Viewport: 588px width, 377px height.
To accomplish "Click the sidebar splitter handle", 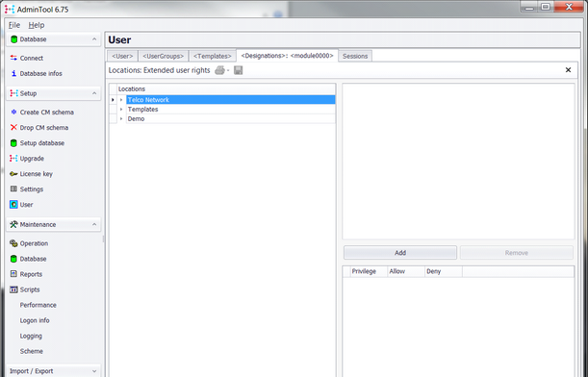I will [x=103, y=239].
